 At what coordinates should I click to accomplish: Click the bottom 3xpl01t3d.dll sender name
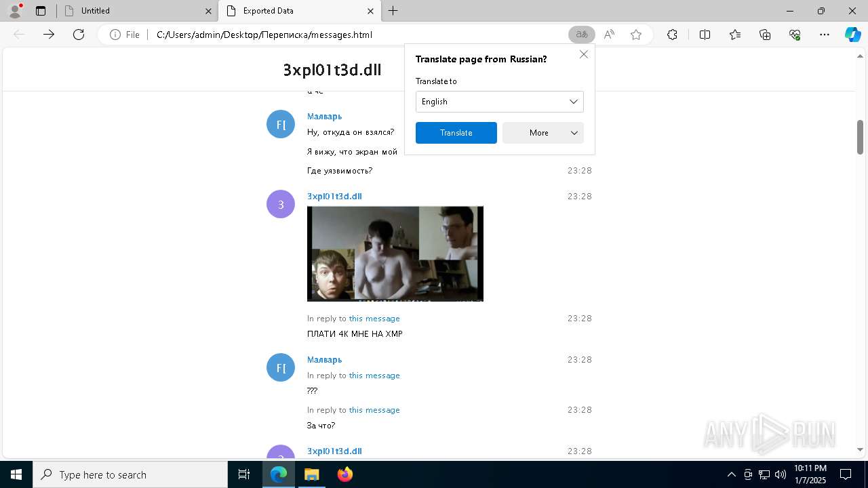coord(334,451)
